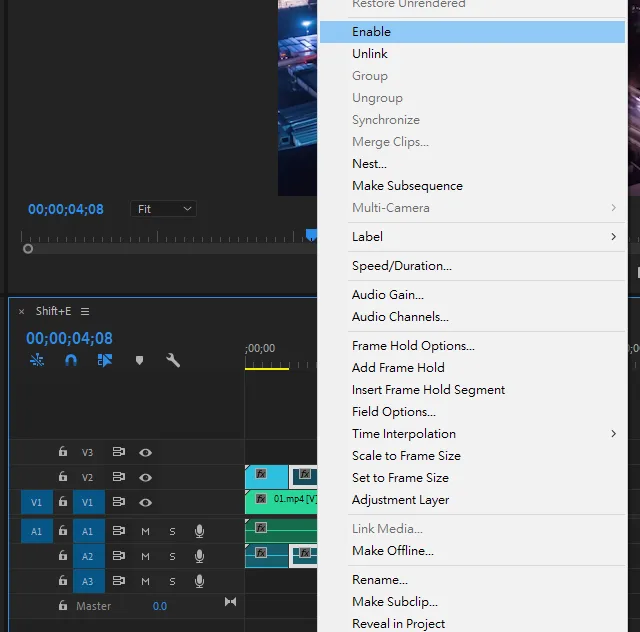The height and width of the screenshot is (632, 640).
Task: Click timeline playhead timecode 00;00;04;08
Action: (69, 338)
